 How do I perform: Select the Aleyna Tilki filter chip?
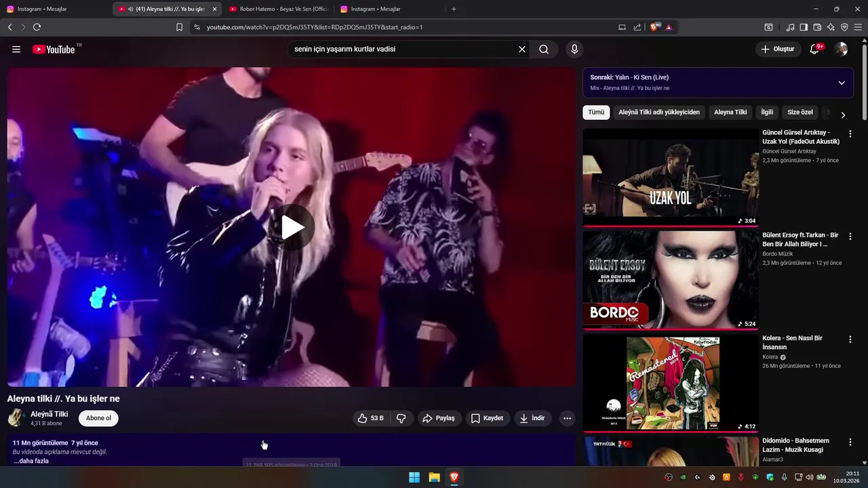point(730,113)
